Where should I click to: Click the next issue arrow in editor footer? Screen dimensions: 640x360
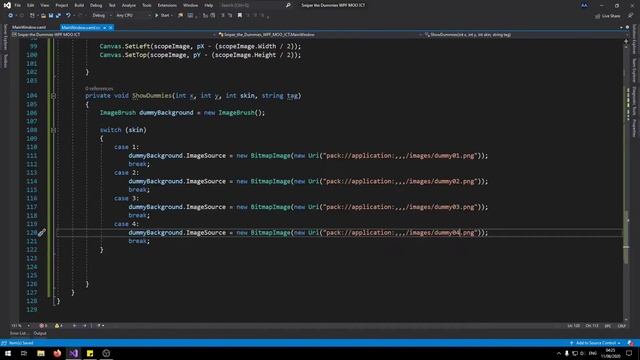84,326
